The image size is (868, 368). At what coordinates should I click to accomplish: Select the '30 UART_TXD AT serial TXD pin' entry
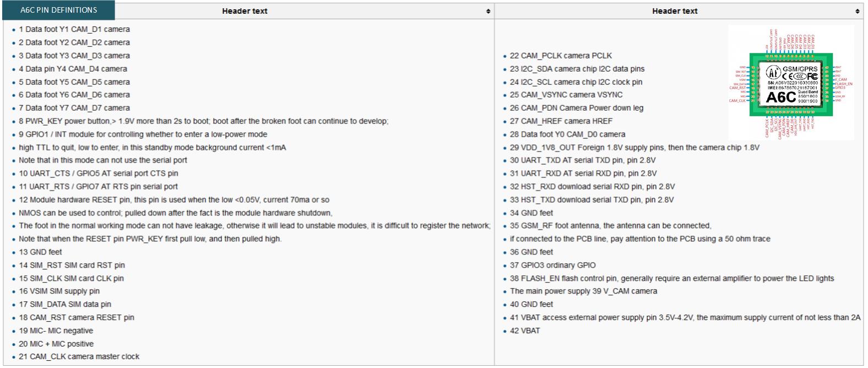click(583, 160)
